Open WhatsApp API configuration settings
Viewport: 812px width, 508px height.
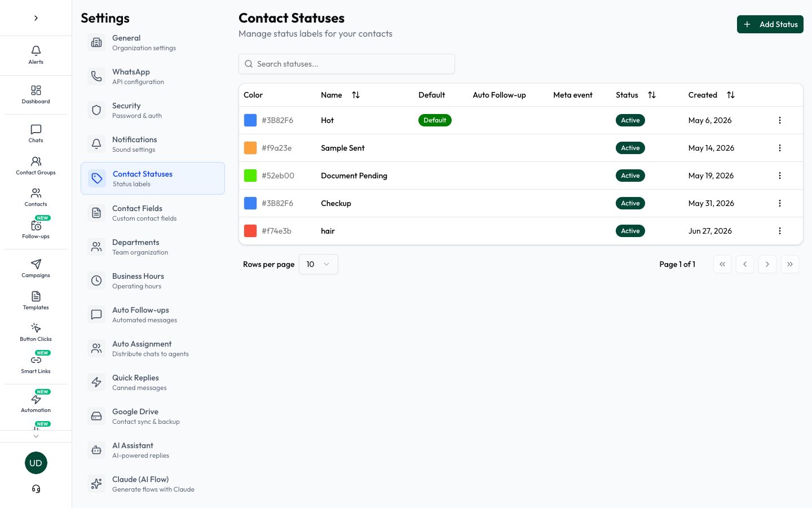[153, 76]
